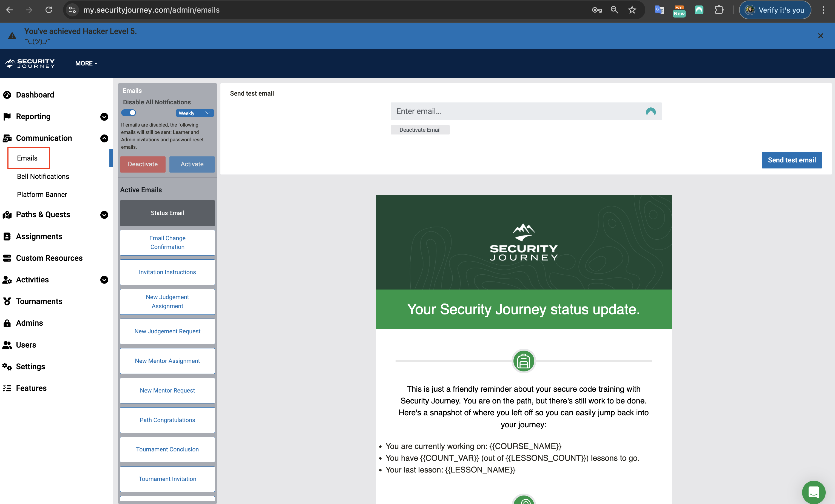
Task: Open site information icon in address bar
Action: tap(72, 10)
